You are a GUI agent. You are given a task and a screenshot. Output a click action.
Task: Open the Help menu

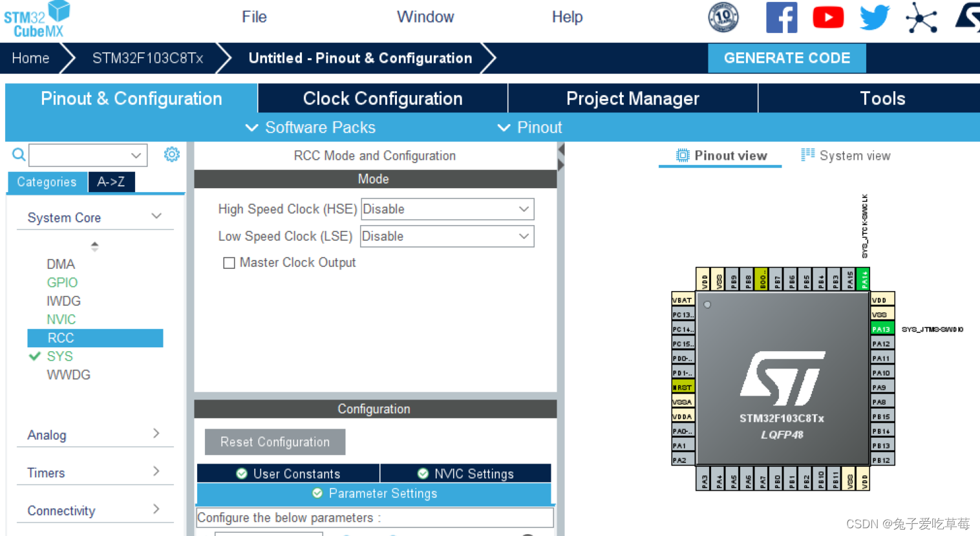point(567,17)
